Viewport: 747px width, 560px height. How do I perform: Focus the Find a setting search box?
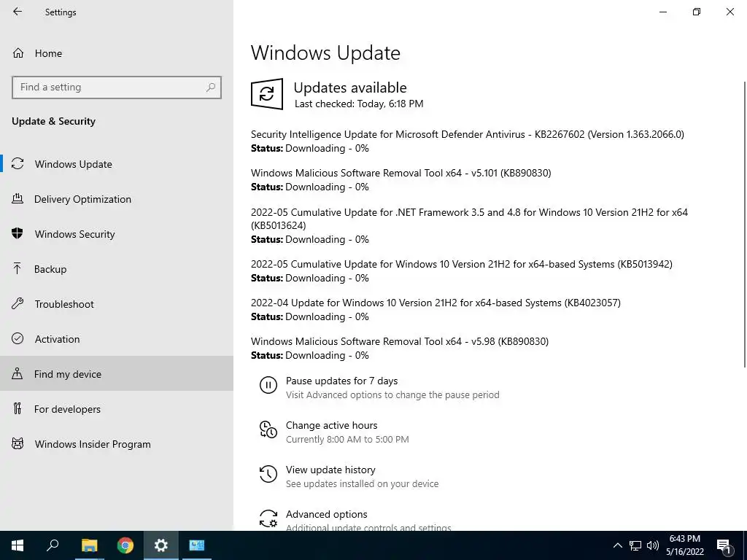[117, 87]
